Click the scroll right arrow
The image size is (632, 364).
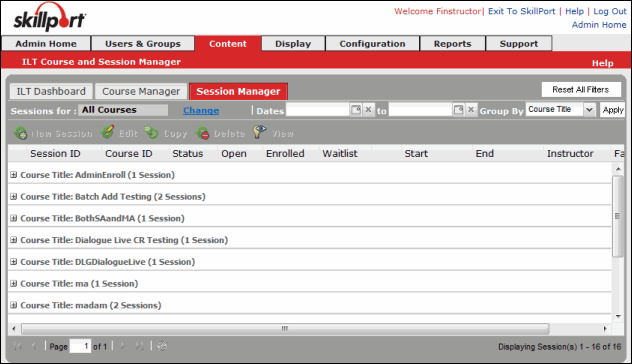(x=605, y=329)
